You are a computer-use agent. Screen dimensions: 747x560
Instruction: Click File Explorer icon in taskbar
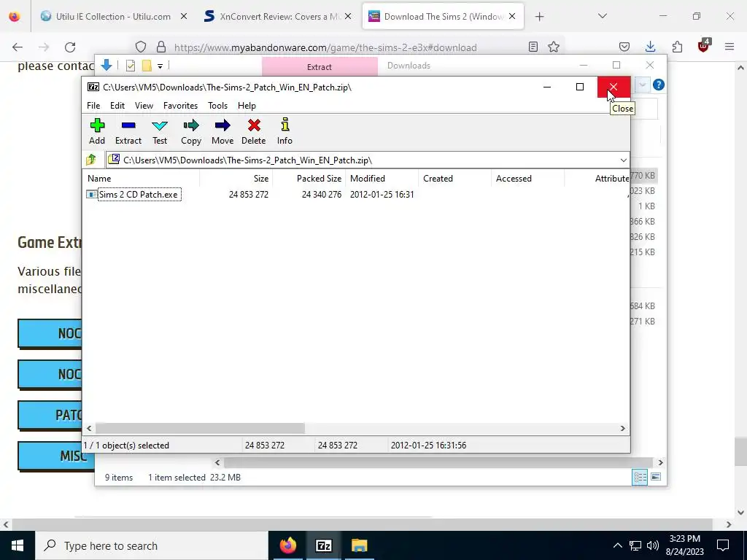coord(359,545)
